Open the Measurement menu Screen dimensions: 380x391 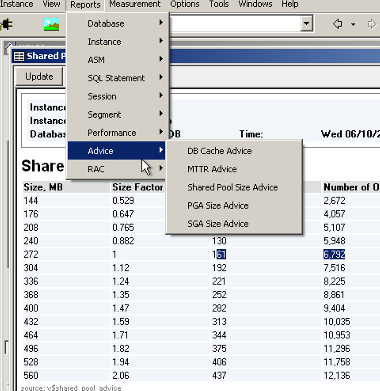(135, 4)
